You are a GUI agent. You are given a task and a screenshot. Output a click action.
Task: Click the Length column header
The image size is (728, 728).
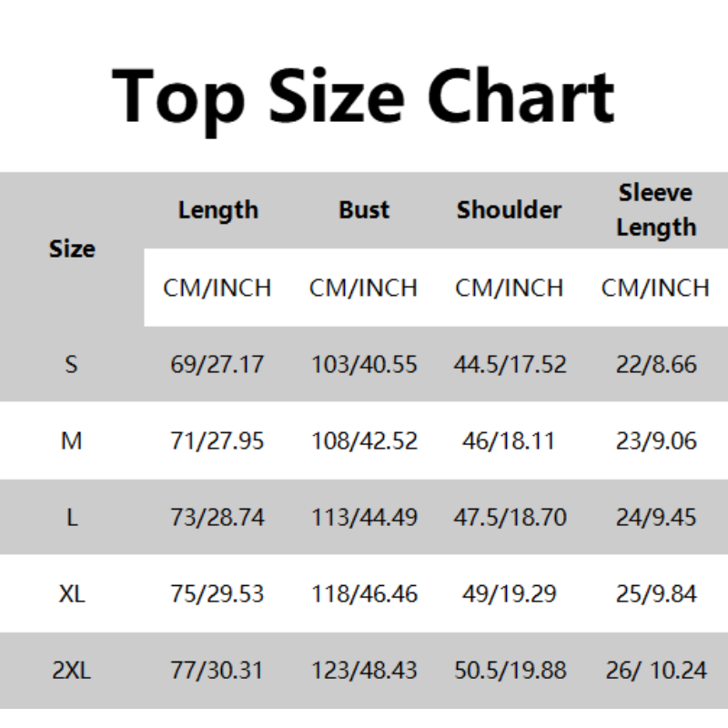coord(217,210)
